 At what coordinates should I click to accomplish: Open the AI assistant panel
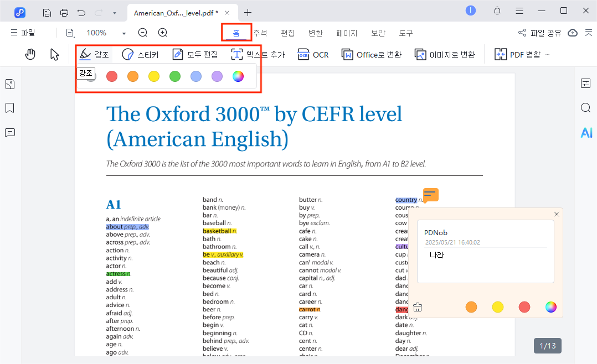click(x=586, y=133)
